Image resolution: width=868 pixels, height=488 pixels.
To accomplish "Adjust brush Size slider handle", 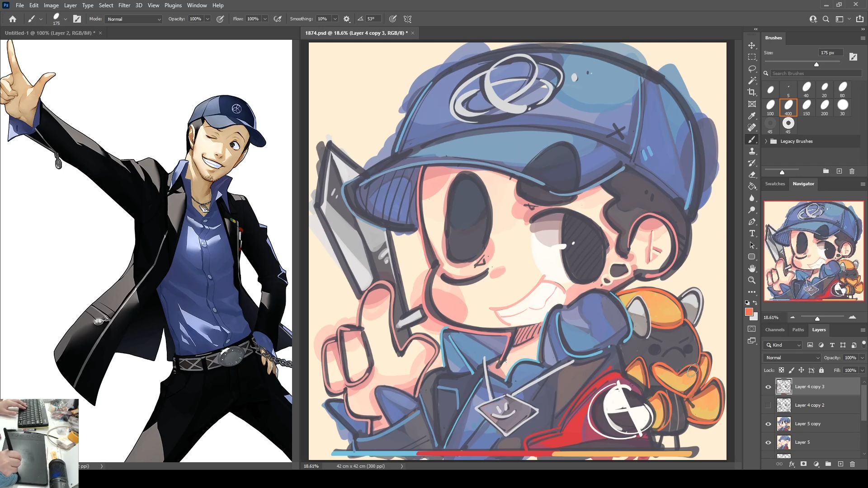I will (x=816, y=65).
